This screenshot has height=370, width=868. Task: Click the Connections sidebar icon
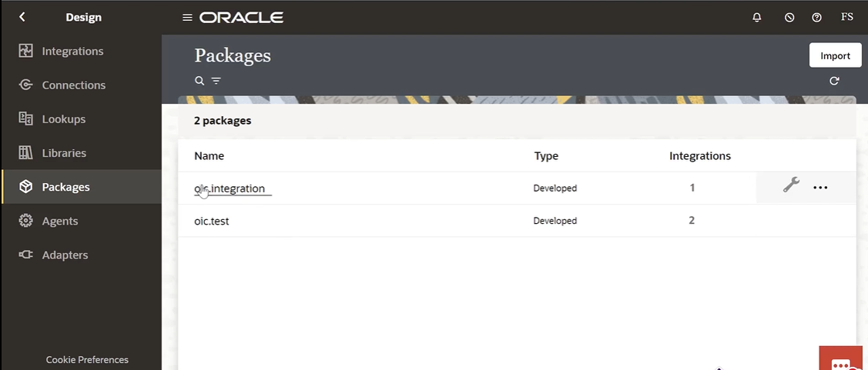tap(25, 85)
